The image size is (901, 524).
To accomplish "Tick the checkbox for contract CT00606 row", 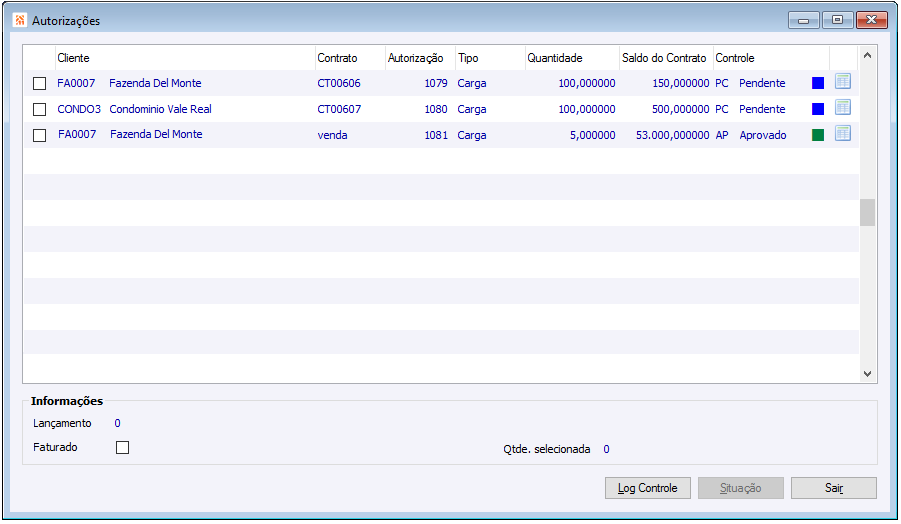I will pyautogui.click(x=40, y=84).
